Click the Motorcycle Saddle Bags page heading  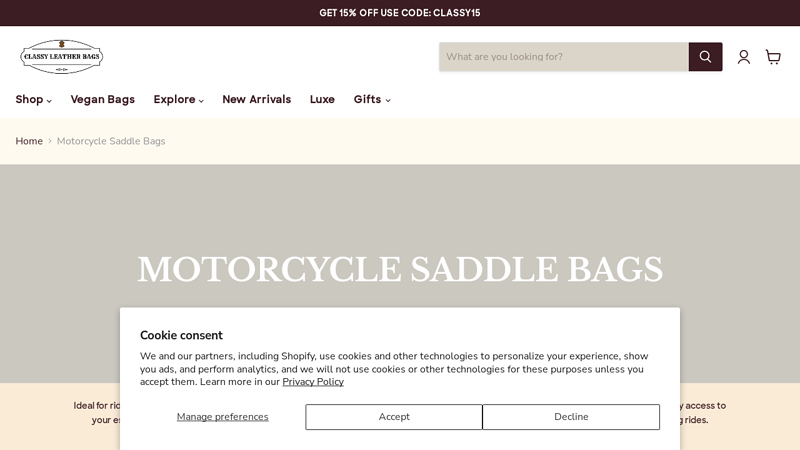point(400,270)
